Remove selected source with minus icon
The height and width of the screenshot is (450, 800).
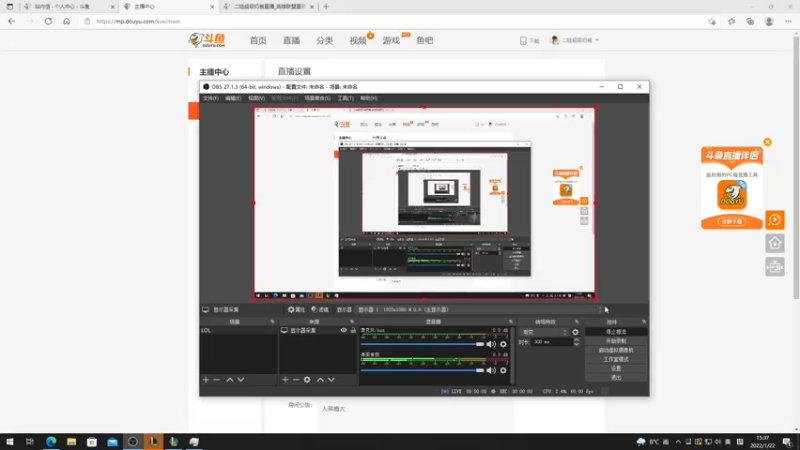[x=296, y=380]
